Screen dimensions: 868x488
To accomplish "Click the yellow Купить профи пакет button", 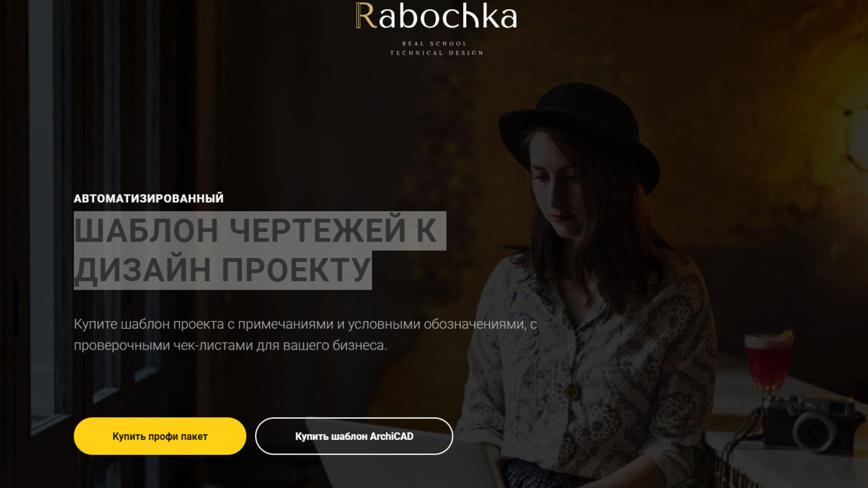I will (160, 436).
